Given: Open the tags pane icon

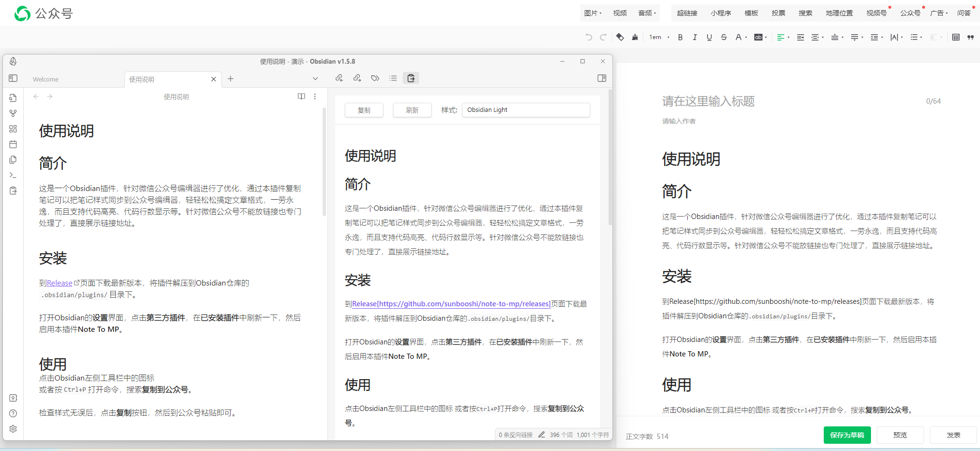Looking at the screenshot, I should [375, 78].
